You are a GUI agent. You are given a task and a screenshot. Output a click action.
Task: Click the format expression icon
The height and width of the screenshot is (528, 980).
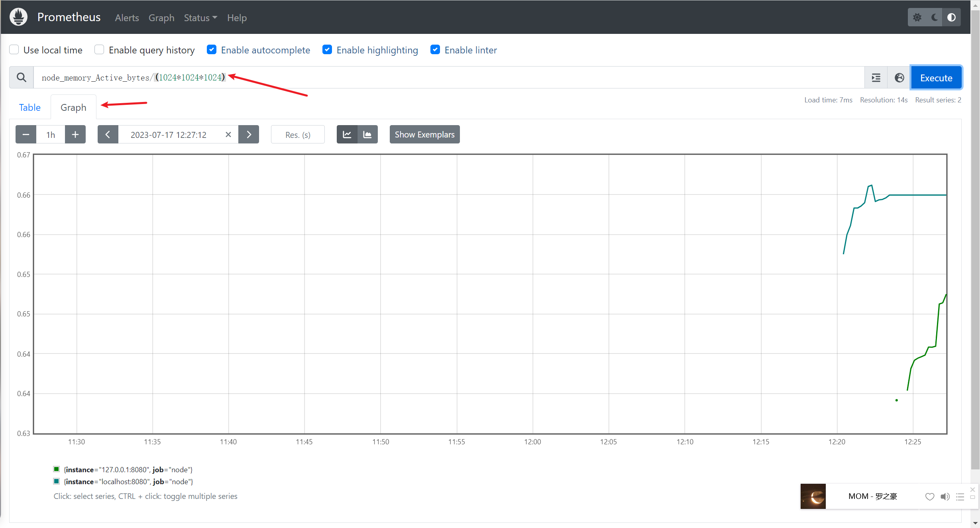tap(876, 78)
